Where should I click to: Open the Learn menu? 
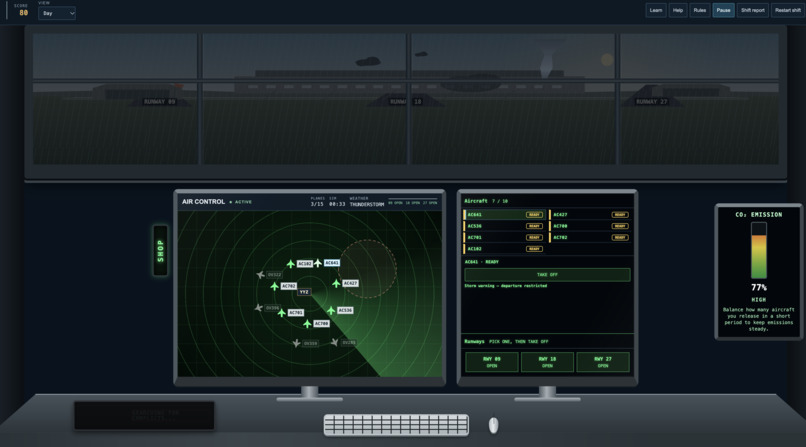click(x=655, y=10)
